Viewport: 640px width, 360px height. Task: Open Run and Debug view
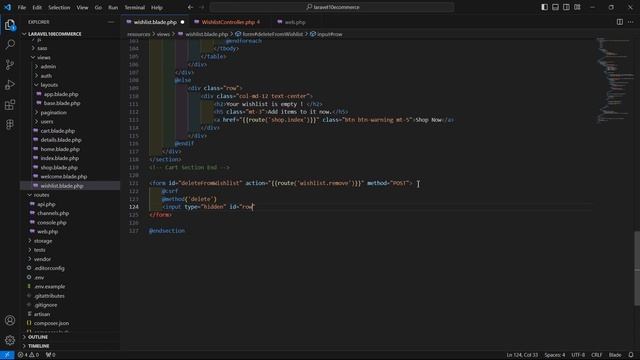(x=10, y=84)
